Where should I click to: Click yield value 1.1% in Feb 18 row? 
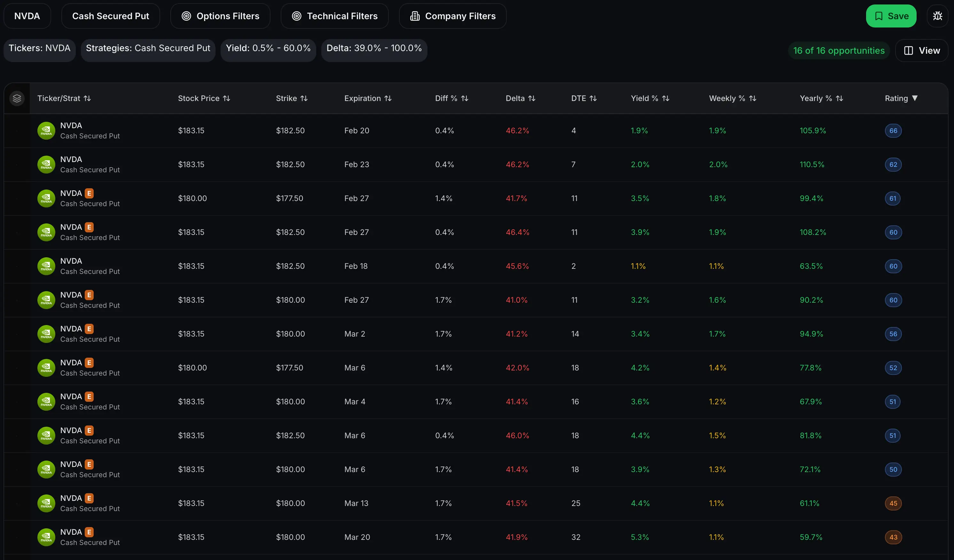coord(638,266)
